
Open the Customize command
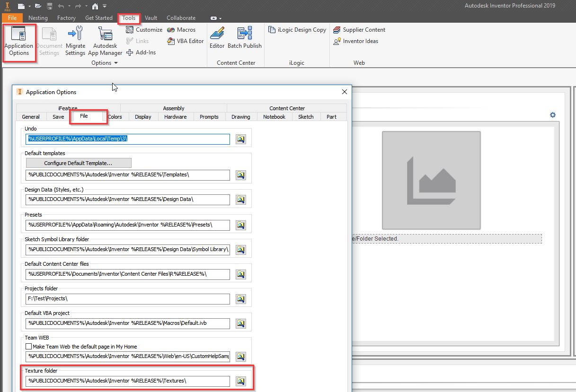tap(144, 30)
